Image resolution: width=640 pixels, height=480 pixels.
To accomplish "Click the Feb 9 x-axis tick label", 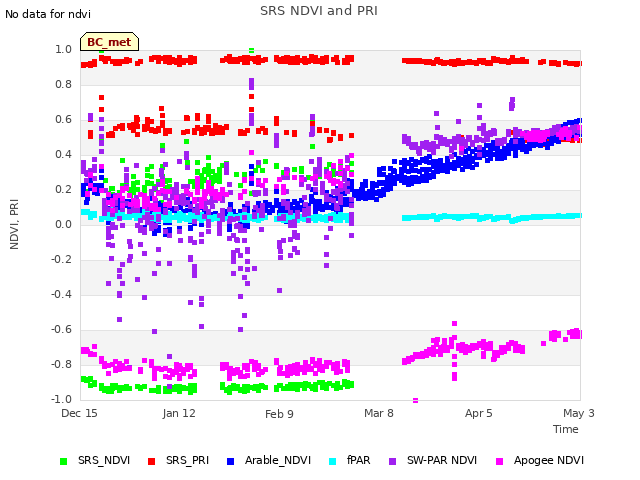I will 279,414.
